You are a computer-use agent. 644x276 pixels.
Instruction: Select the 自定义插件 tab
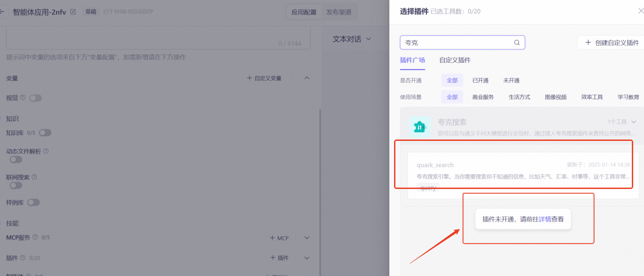[455, 60]
